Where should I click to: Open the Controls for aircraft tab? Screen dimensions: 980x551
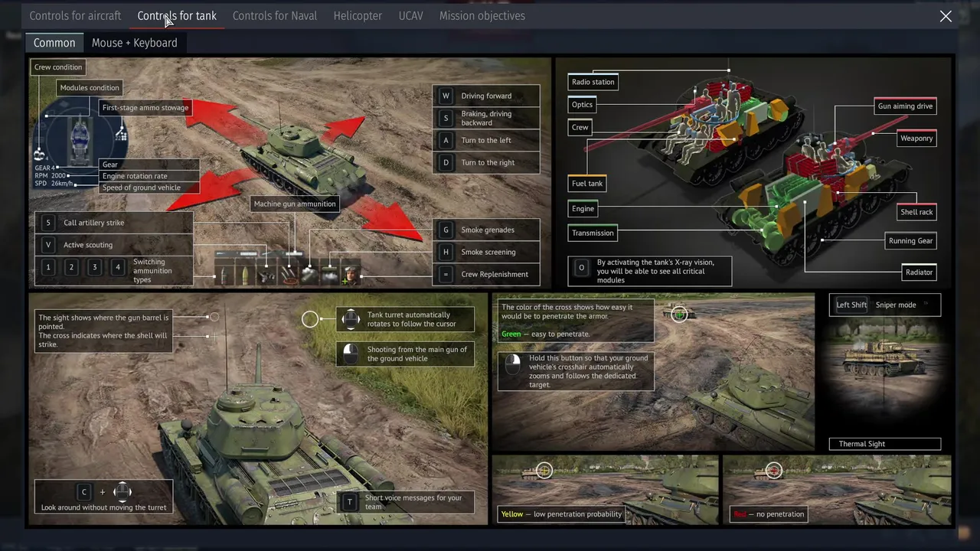pos(75,15)
